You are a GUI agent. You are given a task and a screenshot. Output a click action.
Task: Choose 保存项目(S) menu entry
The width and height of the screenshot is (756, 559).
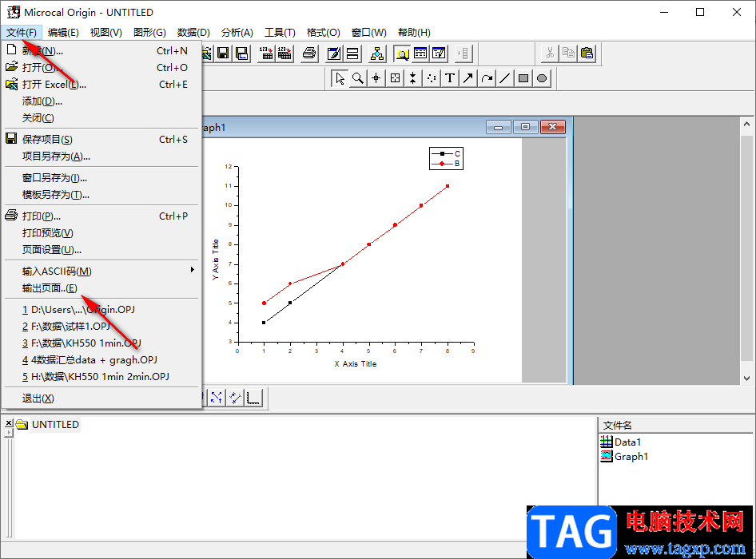[x=101, y=139]
